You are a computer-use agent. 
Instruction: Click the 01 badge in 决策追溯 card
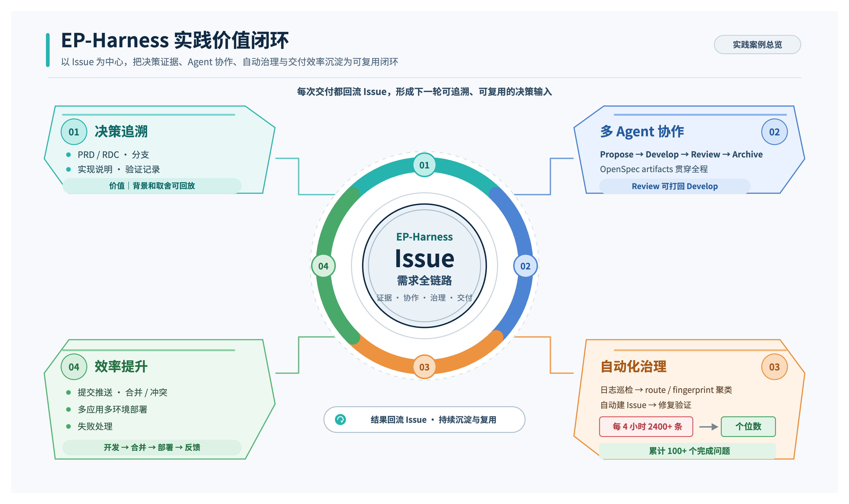coord(74,132)
